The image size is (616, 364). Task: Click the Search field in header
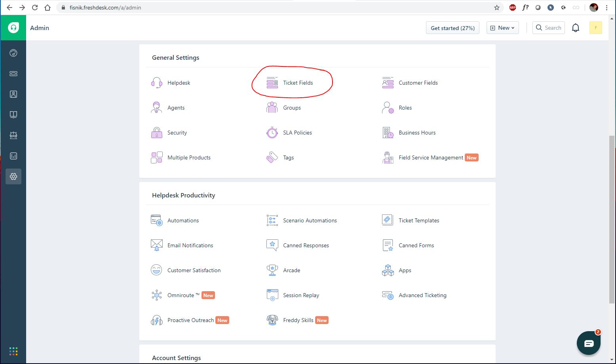pos(549,28)
